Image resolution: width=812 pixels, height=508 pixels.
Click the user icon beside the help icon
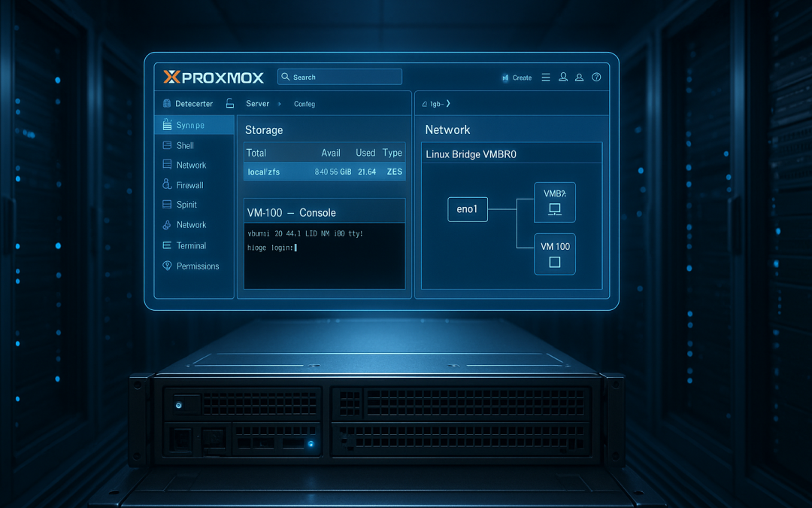pos(580,78)
